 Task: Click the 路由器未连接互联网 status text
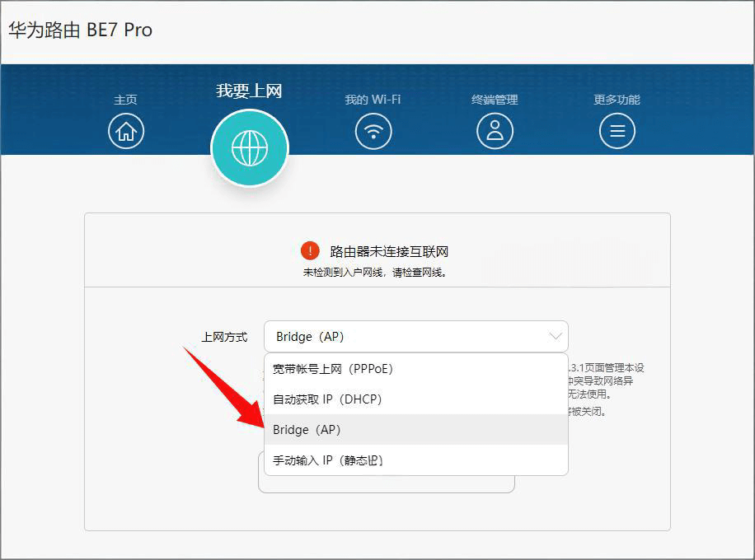tap(389, 251)
